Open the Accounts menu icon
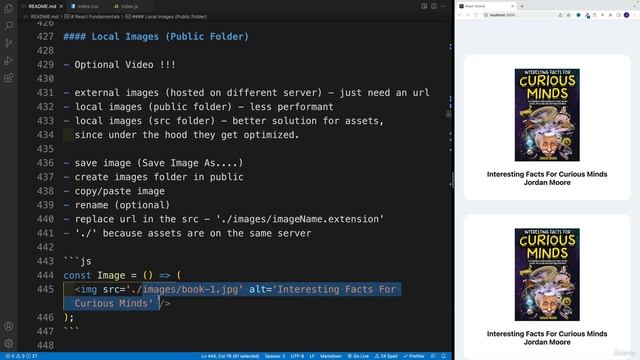 (x=8, y=326)
